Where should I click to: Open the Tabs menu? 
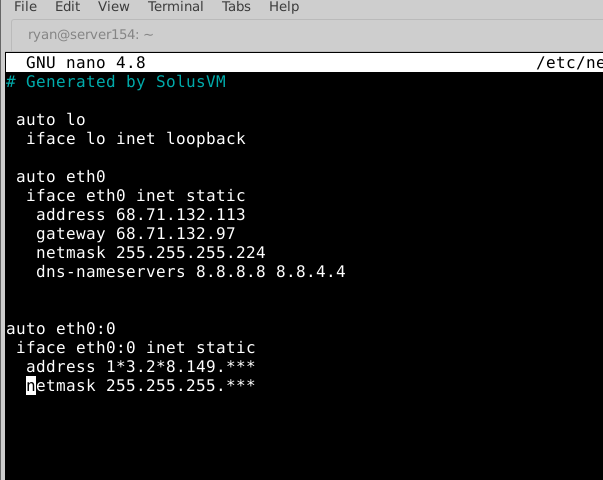(x=236, y=7)
